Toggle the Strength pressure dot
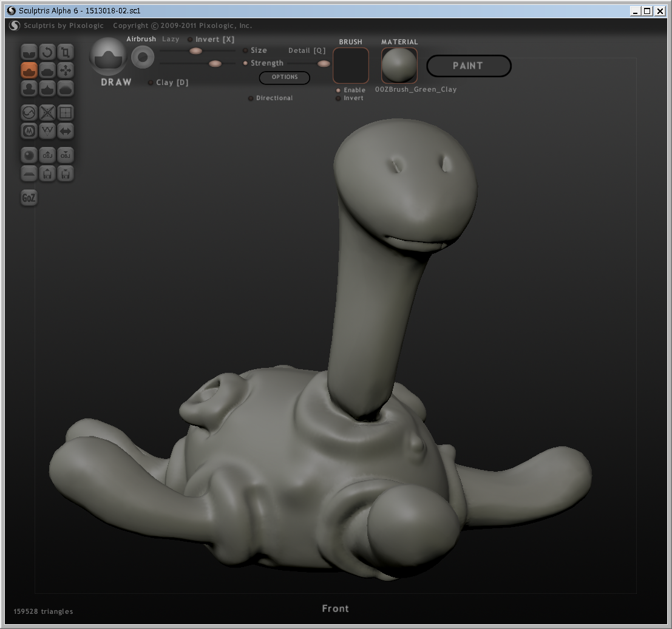This screenshot has height=629, width=672. click(245, 63)
